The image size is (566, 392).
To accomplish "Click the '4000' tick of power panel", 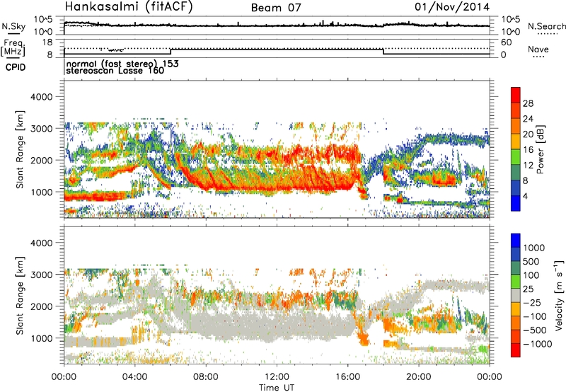I will coord(41,97).
